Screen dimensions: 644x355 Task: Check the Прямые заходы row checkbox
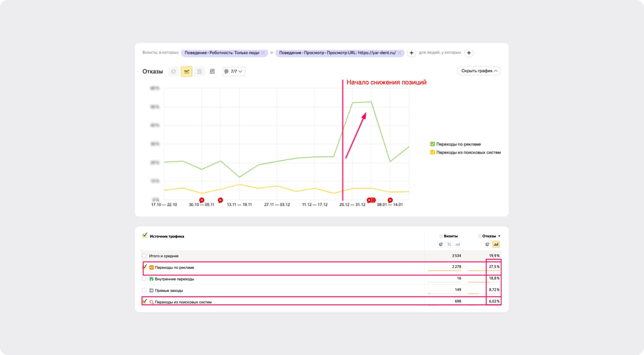click(144, 291)
